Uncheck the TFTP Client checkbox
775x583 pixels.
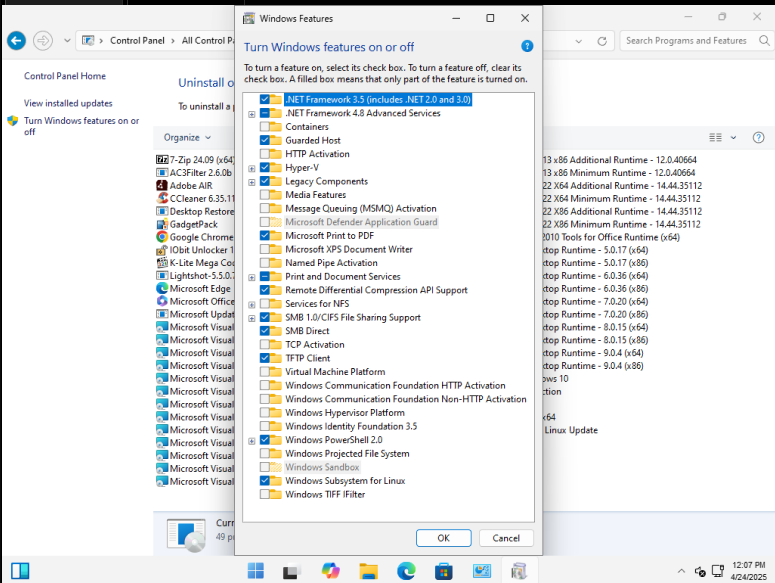264,358
